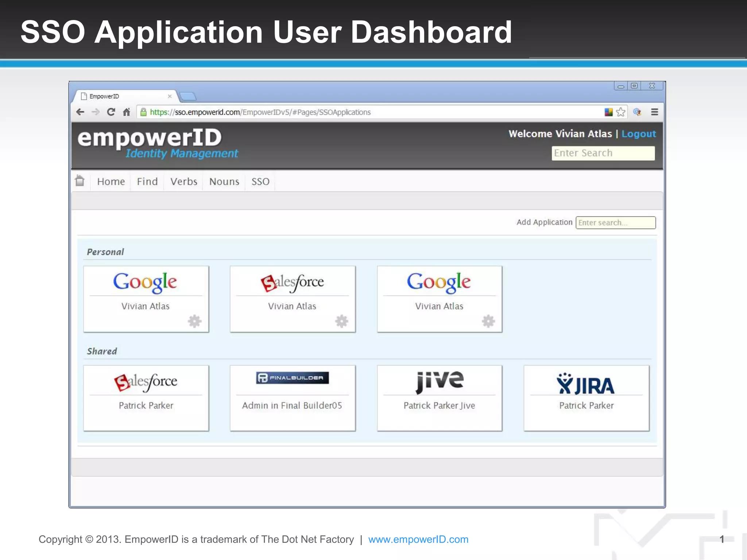Open the Verbs menu

(183, 182)
